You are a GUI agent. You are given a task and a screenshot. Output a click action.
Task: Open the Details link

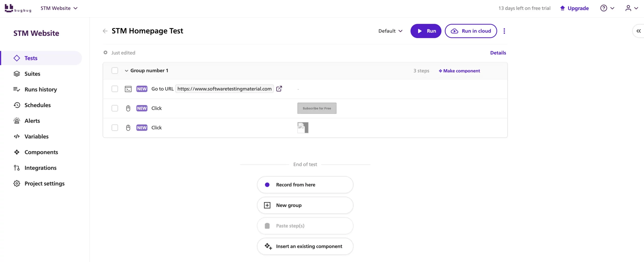[x=498, y=53]
